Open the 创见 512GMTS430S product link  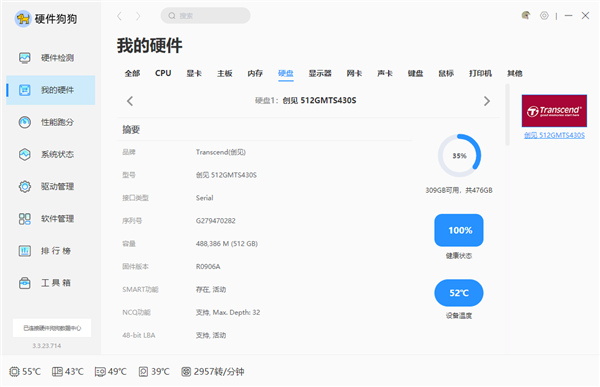(x=554, y=135)
